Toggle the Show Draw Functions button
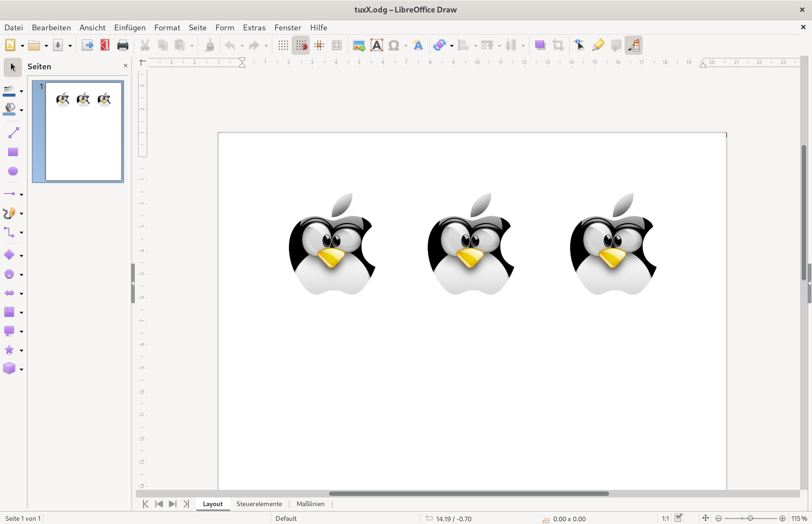The height and width of the screenshot is (524, 812). pyautogui.click(x=633, y=45)
